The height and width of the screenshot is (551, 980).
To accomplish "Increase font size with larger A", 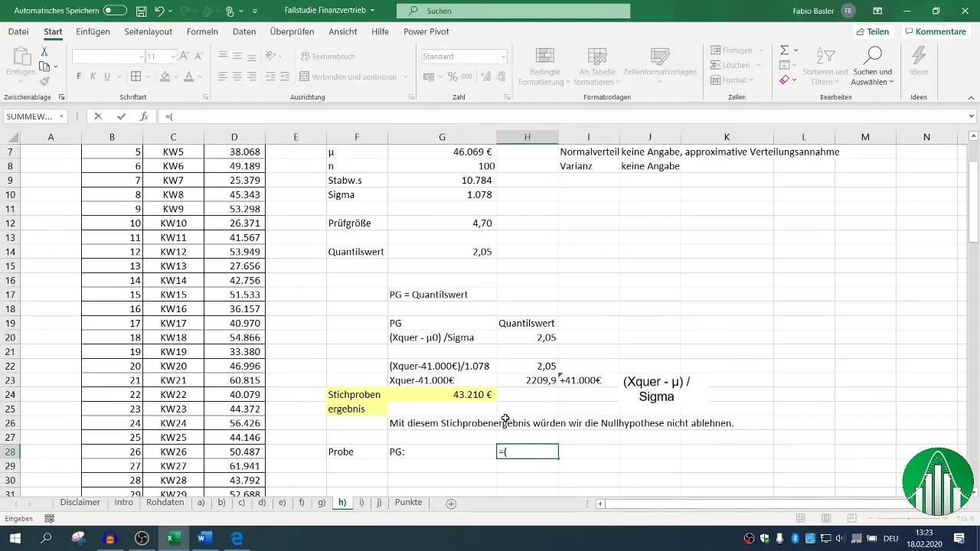I will (186, 57).
